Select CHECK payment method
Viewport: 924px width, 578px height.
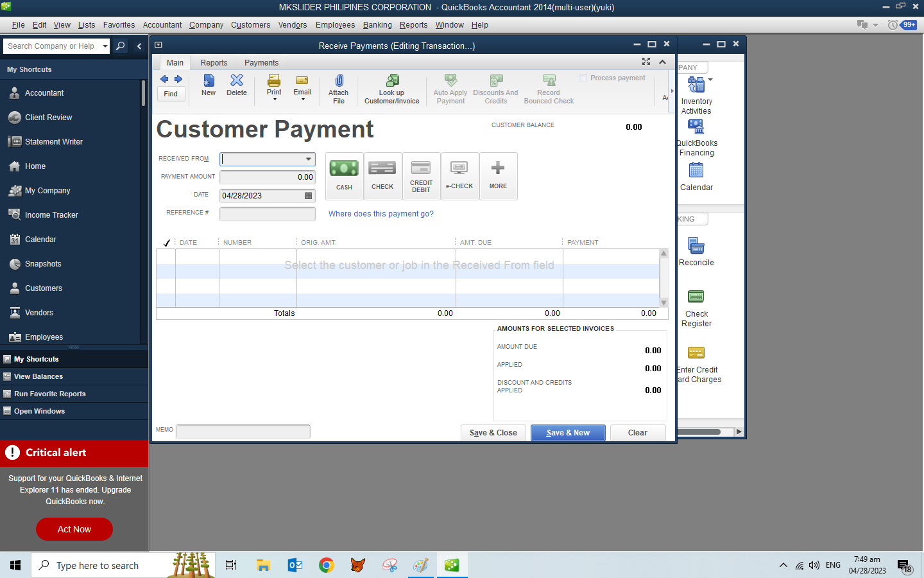coord(382,176)
